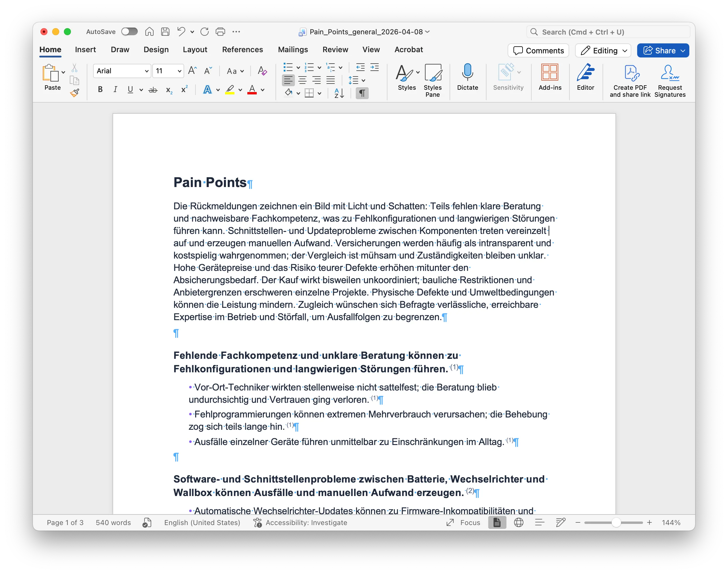This screenshot has height=574, width=728.
Task: Open the Layout ribbon tab
Action: click(x=195, y=50)
